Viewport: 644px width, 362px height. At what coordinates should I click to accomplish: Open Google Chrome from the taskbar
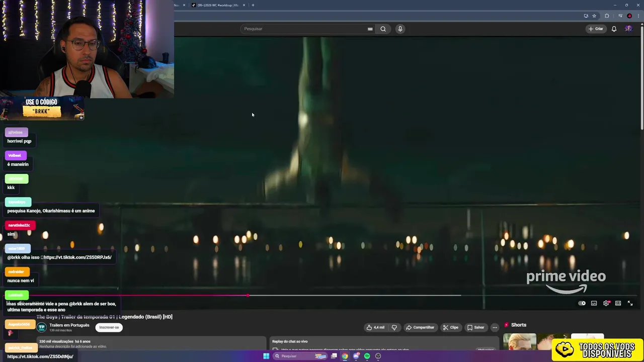coord(345,356)
